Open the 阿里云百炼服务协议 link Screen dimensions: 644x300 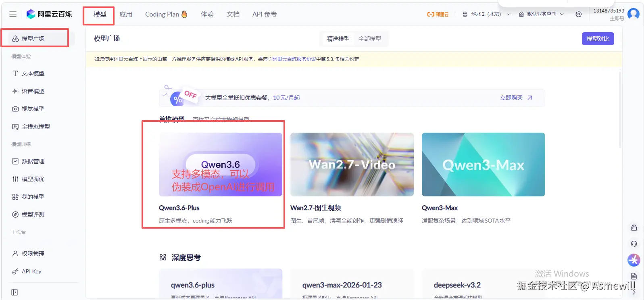click(x=294, y=59)
